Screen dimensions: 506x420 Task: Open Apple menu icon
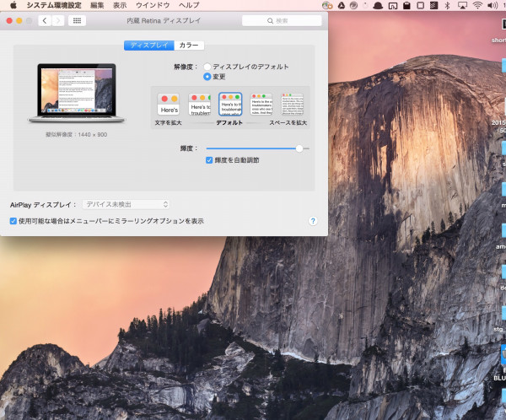(x=13, y=5)
